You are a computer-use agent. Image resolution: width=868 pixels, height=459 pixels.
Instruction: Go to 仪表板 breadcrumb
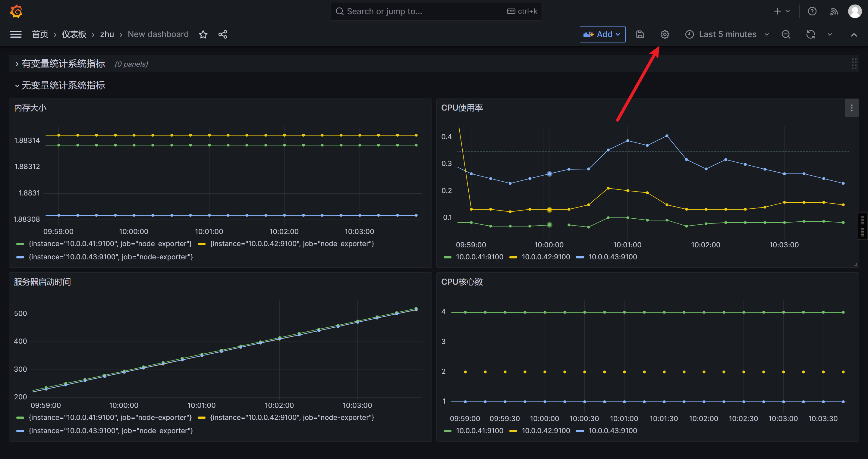point(74,34)
